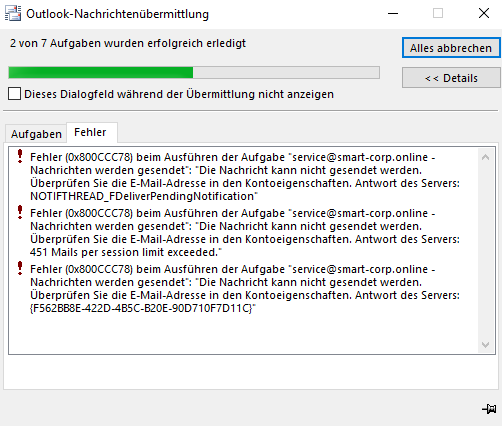Enable 'Dieses Dialogfeld während der Übermittlung nicht anzeigen'
This screenshot has height=426, width=502.
[15, 94]
